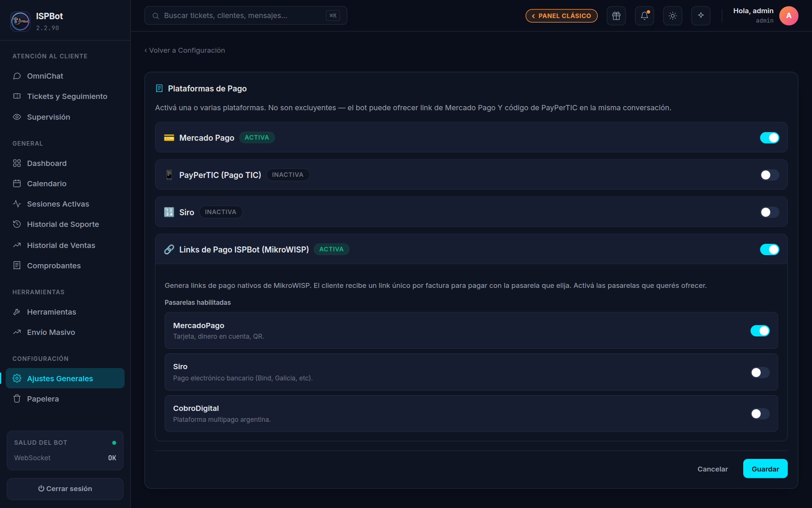Click the OmniChat speech bubble icon
The width and height of the screenshot is (812, 508).
[17, 76]
